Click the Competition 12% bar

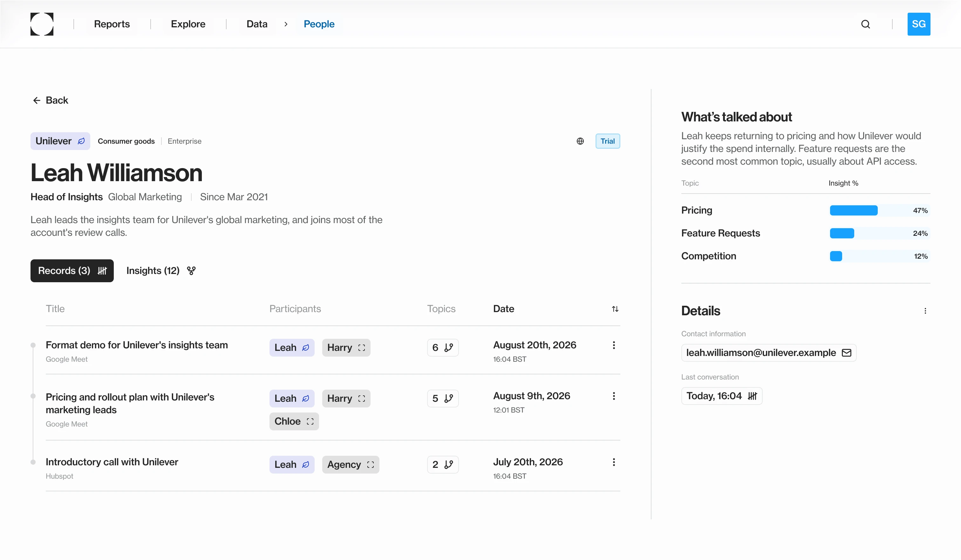click(x=880, y=256)
